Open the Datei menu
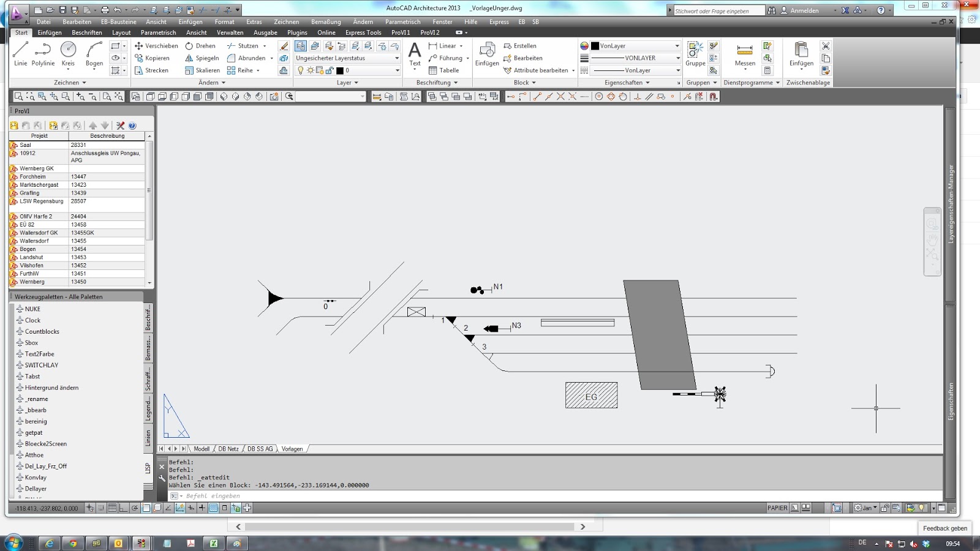The image size is (980, 551). [x=43, y=22]
